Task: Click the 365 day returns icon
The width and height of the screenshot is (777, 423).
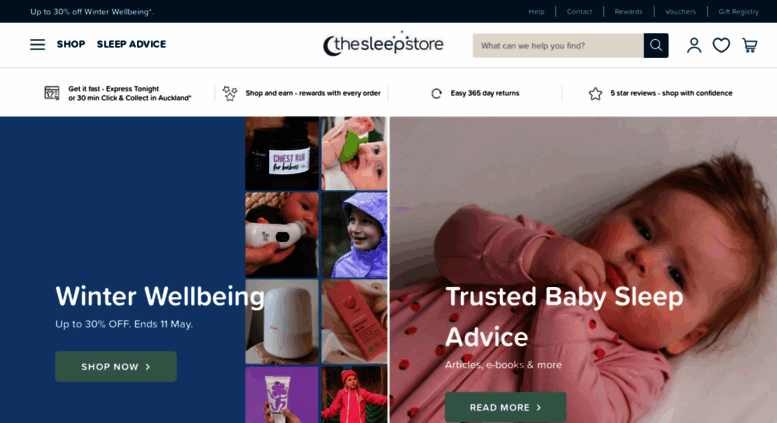Action: [x=436, y=93]
